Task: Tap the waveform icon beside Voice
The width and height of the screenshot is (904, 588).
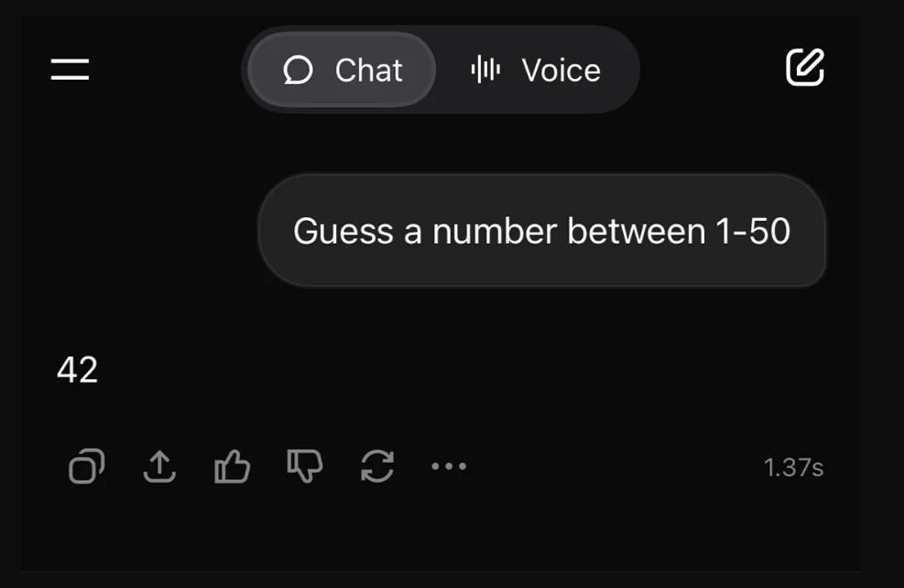Action: [485, 70]
